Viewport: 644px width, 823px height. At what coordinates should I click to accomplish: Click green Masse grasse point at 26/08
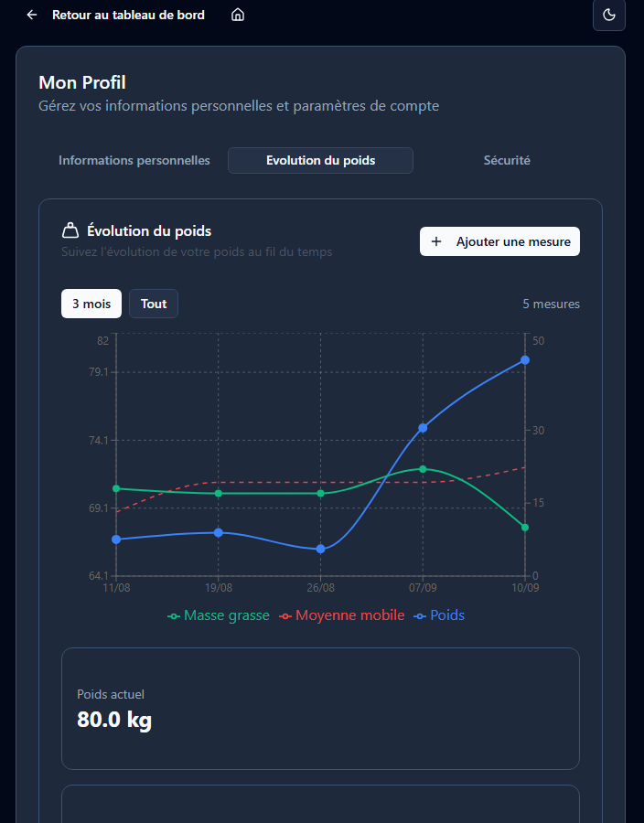[321, 493]
